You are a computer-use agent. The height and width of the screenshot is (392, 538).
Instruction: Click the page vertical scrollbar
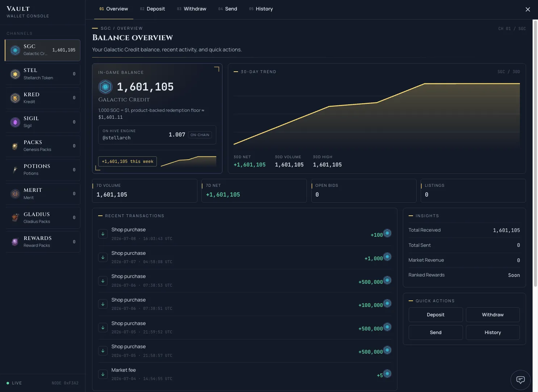click(535, 154)
